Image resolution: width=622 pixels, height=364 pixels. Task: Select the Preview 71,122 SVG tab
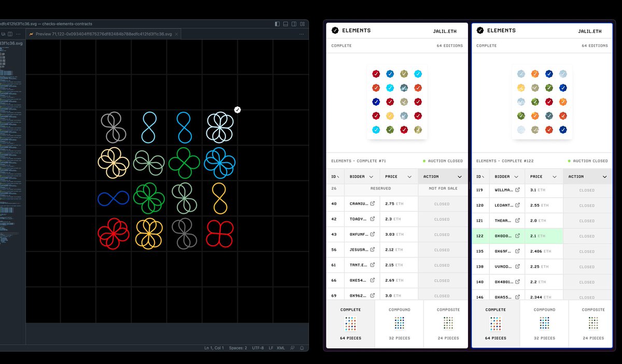click(103, 34)
